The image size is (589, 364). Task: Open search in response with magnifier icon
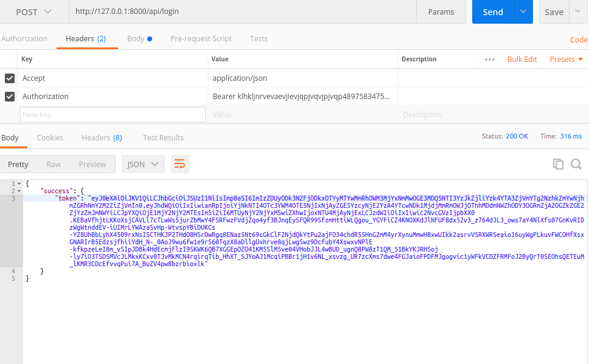coord(576,163)
